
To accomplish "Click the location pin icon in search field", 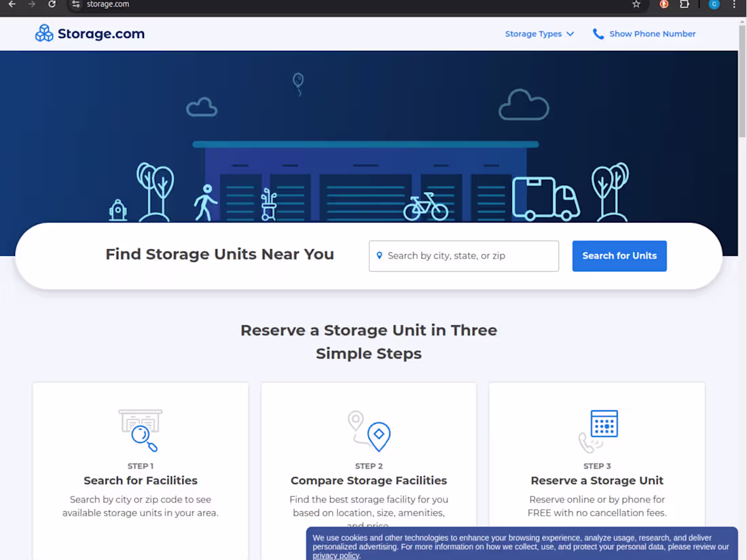I will (379, 256).
